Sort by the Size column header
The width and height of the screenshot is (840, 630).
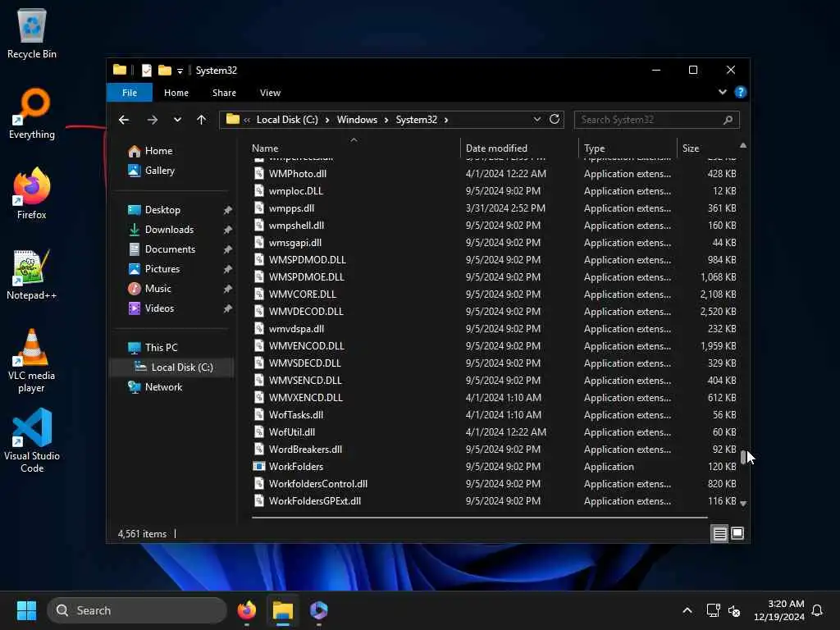tap(707, 148)
